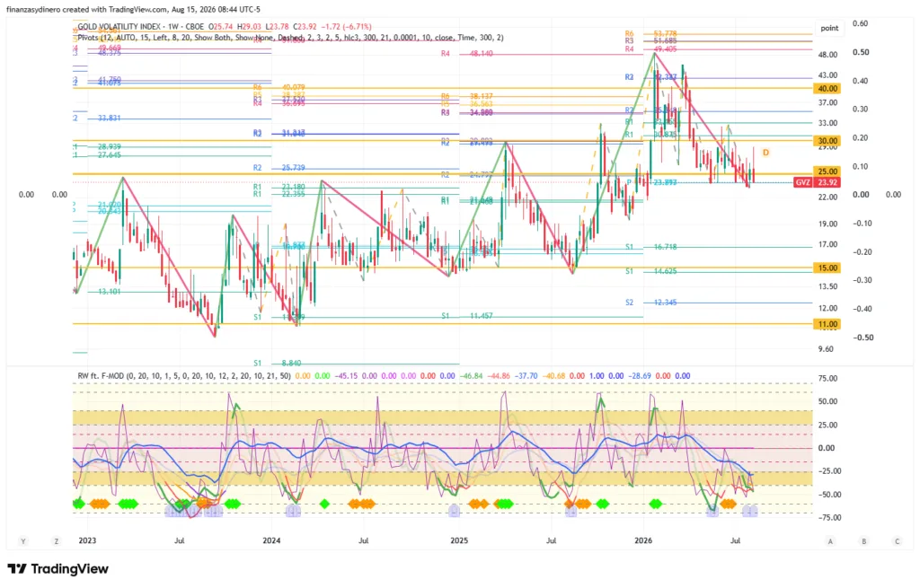Click the 0.60 secondary scale value
The height and width of the screenshot is (588, 920).
pos(860,23)
